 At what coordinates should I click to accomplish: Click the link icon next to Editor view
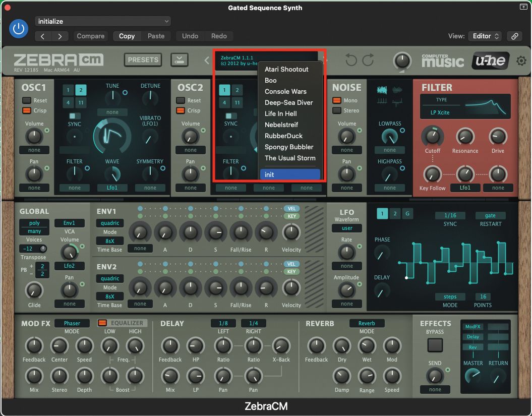click(515, 36)
